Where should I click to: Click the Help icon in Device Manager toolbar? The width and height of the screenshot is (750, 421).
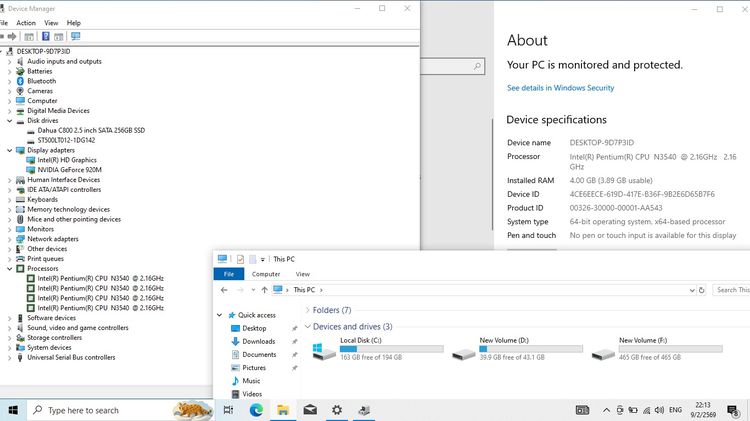tap(45, 36)
